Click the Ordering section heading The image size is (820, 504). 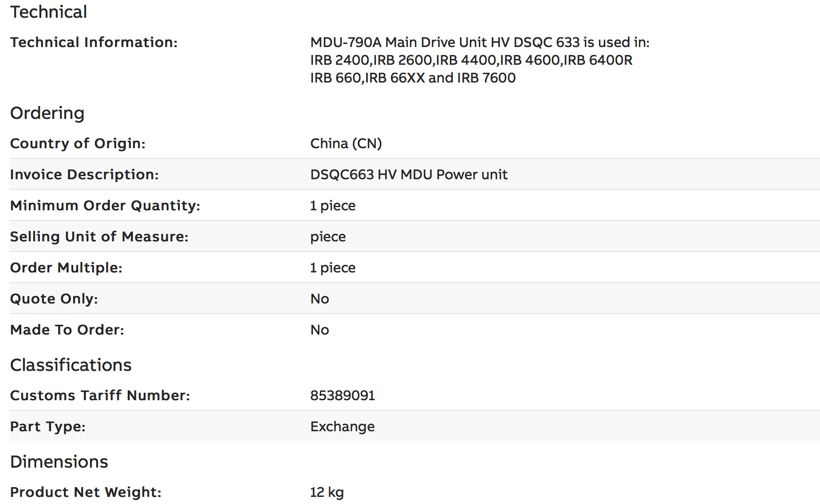[x=47, y=113]
